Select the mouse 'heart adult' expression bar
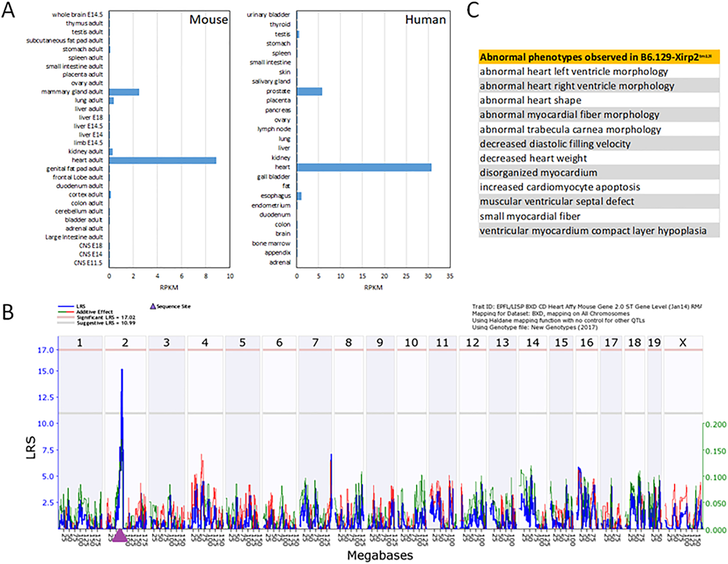Viewport: 728px width, 564px height. tap(163, 160)
